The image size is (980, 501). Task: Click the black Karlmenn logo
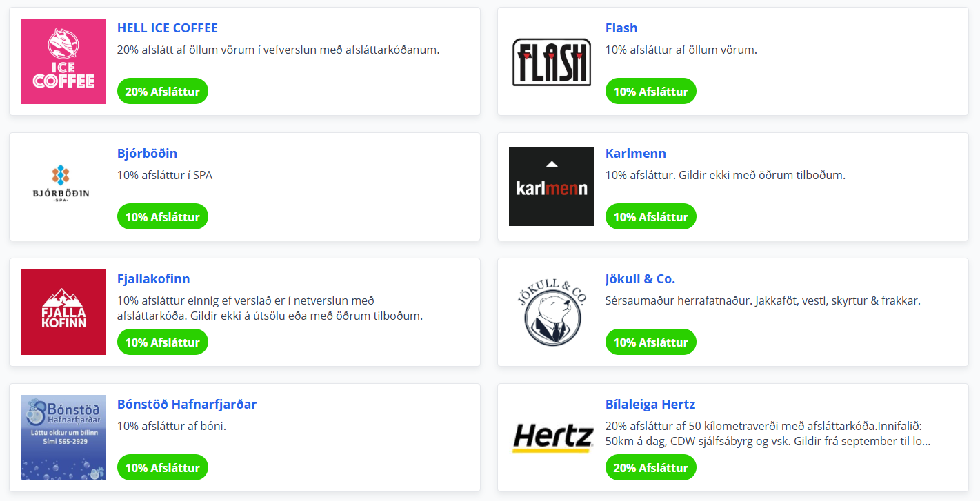coord(552,187)
